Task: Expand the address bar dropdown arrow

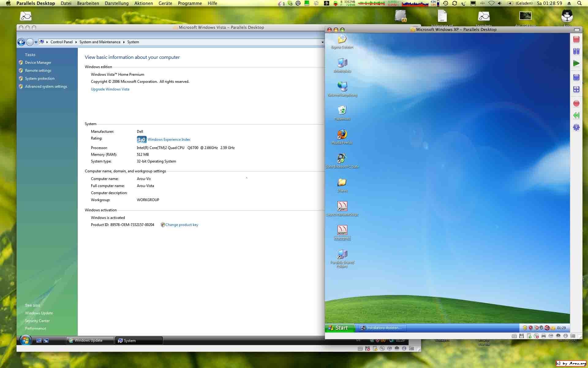Action: (x=322, y=42)
